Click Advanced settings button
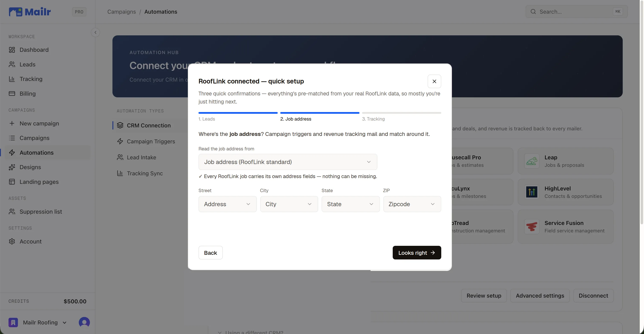 point(540,296)
